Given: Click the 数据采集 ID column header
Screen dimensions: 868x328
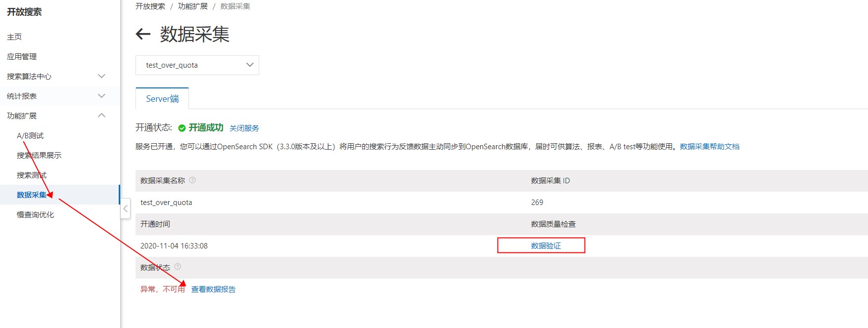Looking at the screenshot, I should [x=550, y=181].
